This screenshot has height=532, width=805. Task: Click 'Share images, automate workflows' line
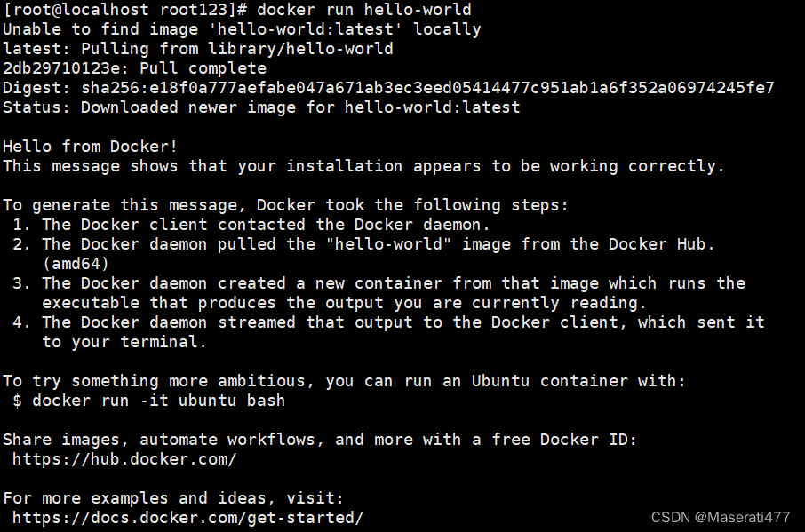(x=320, y=440)
